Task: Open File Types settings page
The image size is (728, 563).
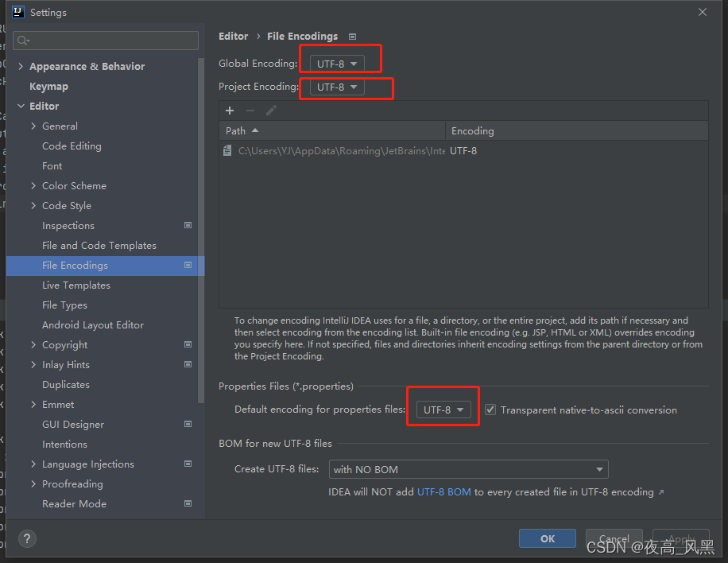Action: click(x=64, y=305)
